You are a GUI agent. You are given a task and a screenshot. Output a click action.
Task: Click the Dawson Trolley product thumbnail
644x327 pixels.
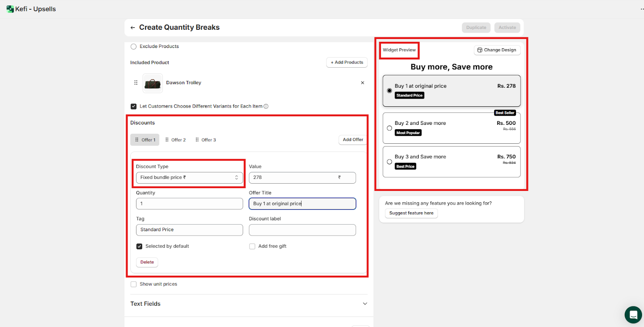tap(153, 83)
